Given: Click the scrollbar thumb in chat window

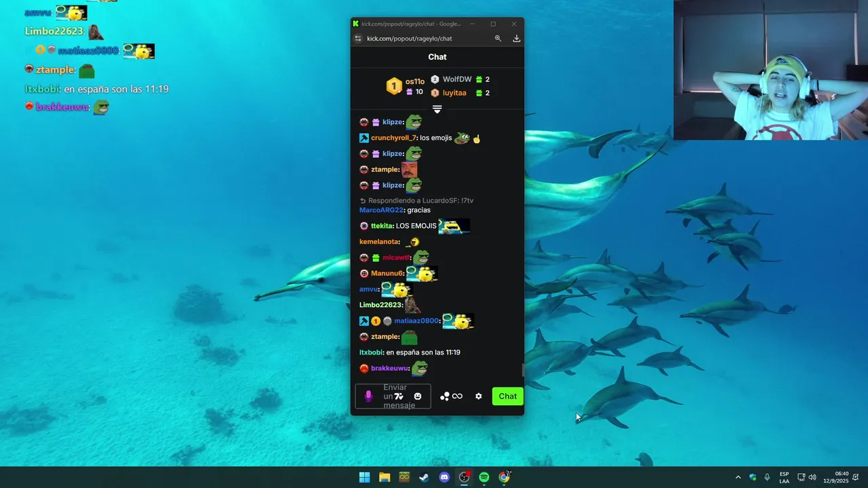Looking at the screenshot, I should coord(523,370).
